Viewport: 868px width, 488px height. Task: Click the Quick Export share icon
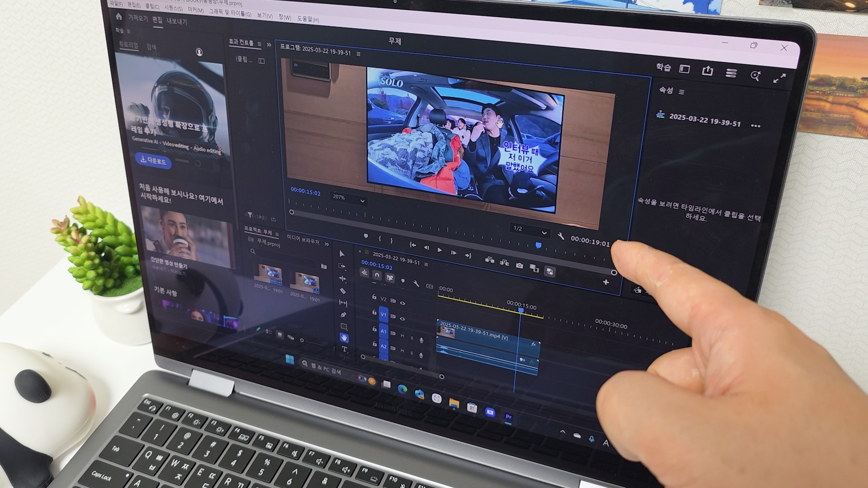tap(708, 71)
